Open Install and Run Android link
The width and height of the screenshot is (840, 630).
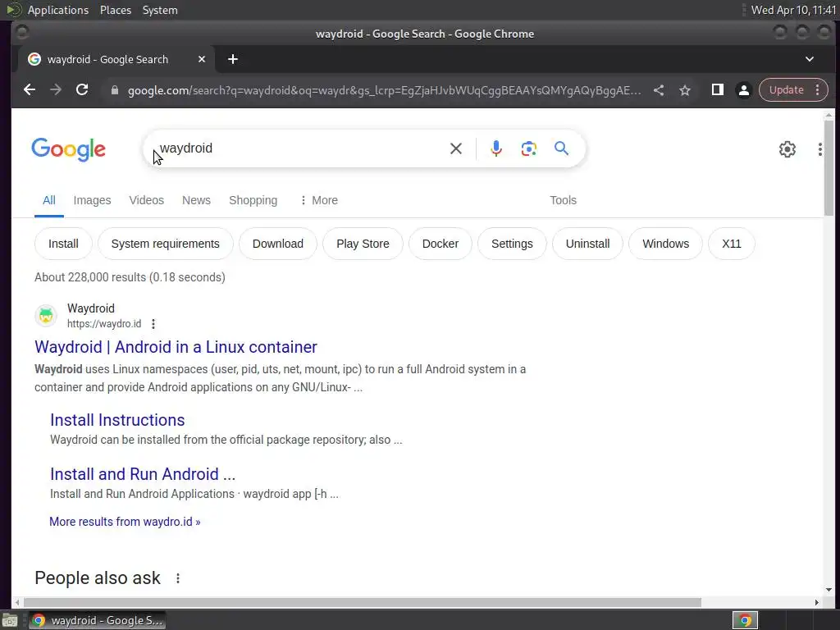143,474
